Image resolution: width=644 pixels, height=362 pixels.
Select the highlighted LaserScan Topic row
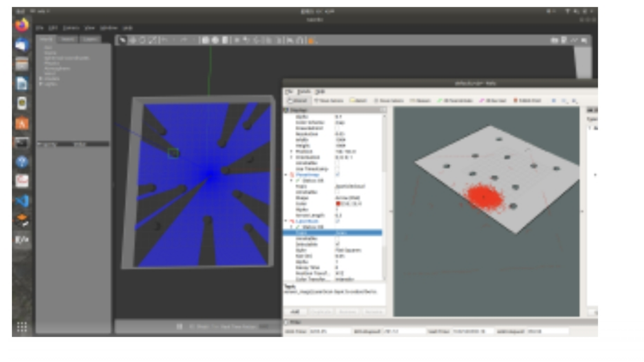point(332,233)
